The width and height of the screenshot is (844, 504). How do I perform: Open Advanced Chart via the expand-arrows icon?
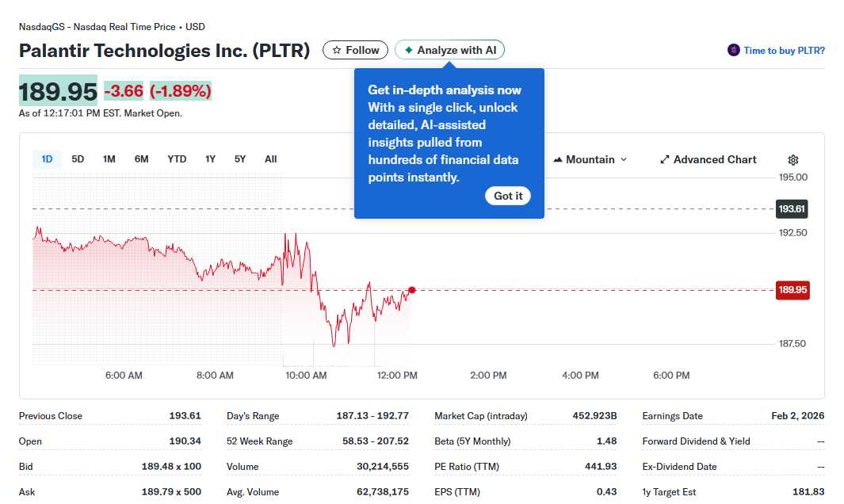(x=665, y=159)
